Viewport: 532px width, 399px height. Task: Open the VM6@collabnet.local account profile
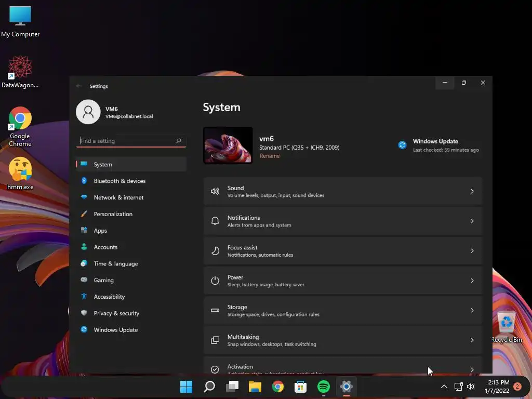coord(115,112)
